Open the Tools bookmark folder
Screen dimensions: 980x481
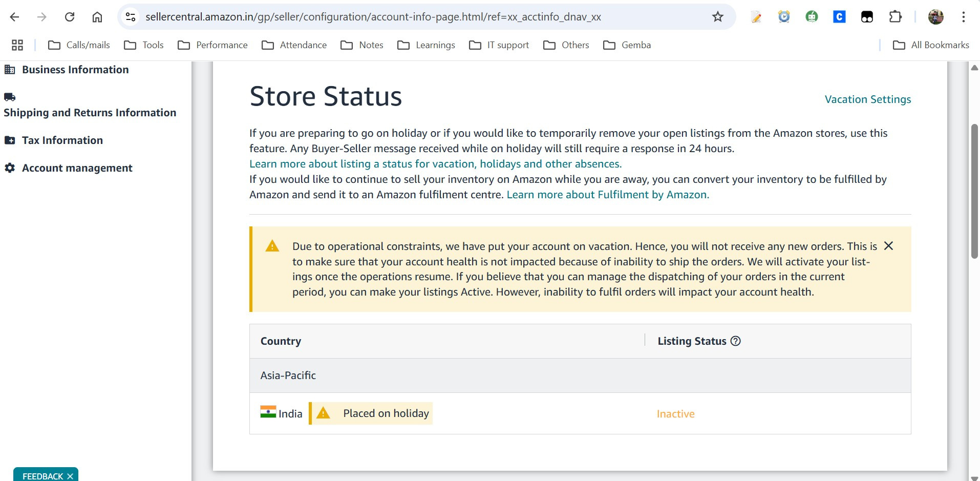(x=144, y=45)
